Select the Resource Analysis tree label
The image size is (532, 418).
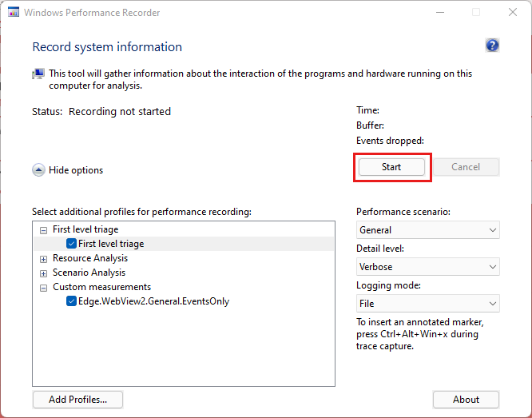[90, 258]
